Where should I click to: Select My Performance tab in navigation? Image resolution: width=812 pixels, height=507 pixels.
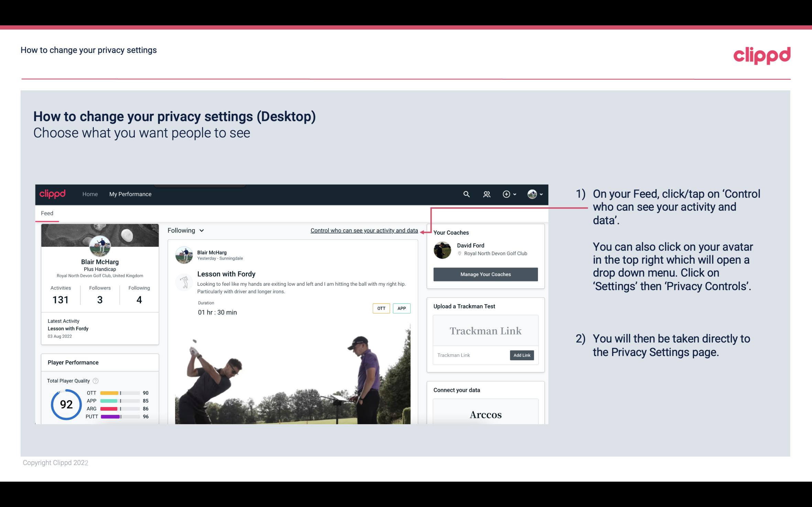tap(130, 194)
